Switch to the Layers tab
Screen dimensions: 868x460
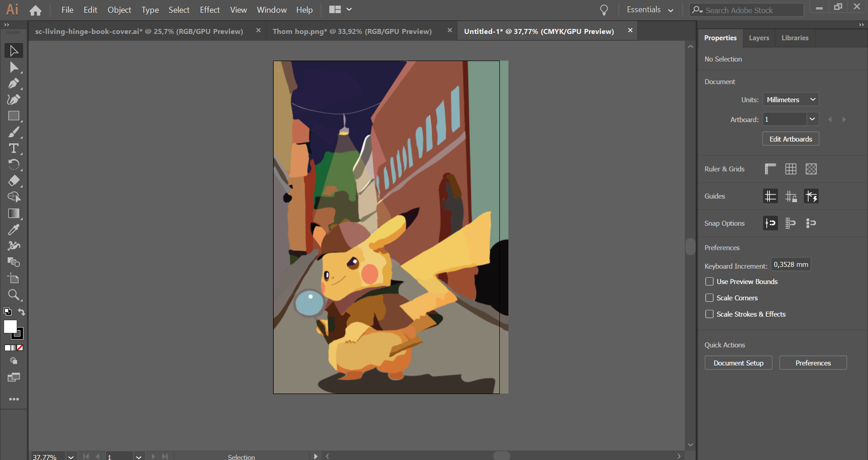pos(759,38)
